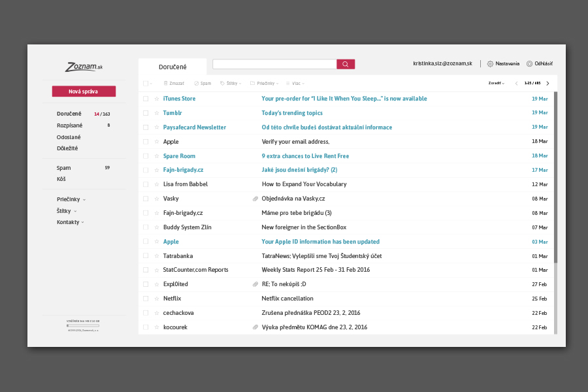The image size is (588, 392).
Task: Open search using the magnifier icon
Action: 345,63
